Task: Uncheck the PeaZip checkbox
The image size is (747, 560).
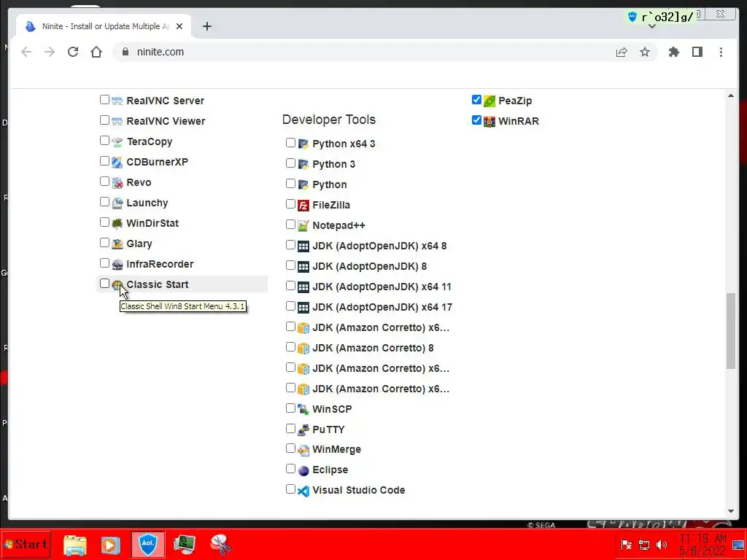Action: (476, 99)
